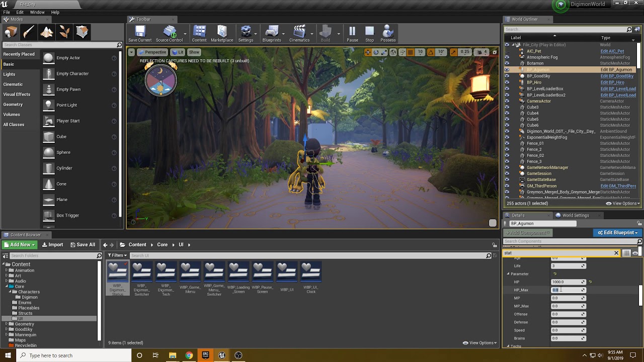Image resolution: width=644 pixels, height=362 pixels.
Task: Collapse the Parameter category
Action: [508, 274]
